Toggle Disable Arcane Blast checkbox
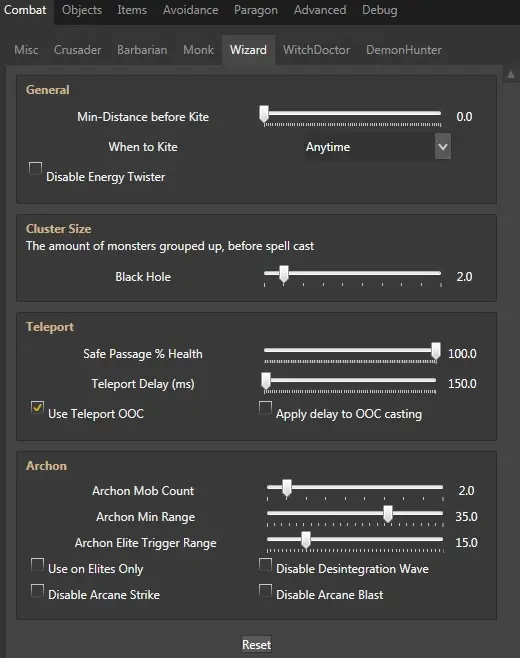This screenshot has height=658, width=520. coord(265,590)
